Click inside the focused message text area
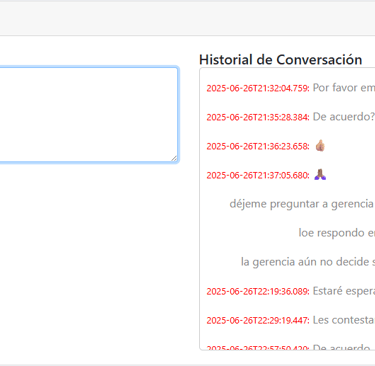Viewport: 375px width, 366px height. 88,115
